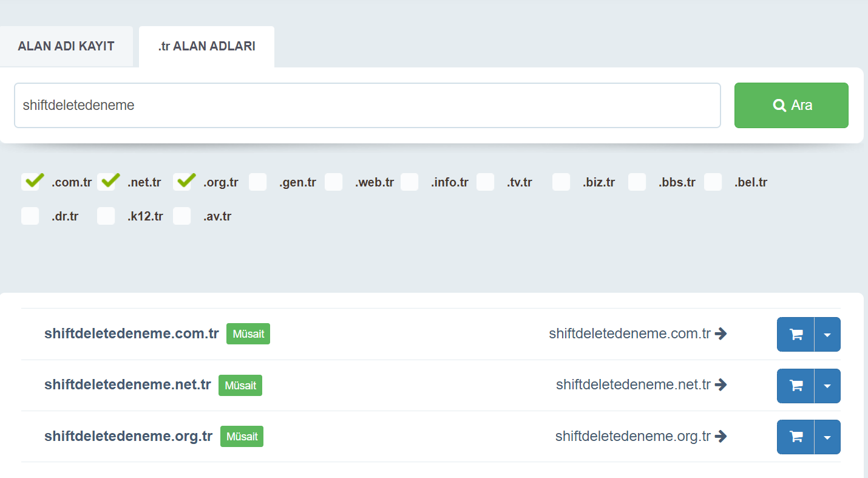This screenshot has height=478, width=868.
Task: Expand cart dropdown for the .com.tr domain
Action: (x=827, y=334)
